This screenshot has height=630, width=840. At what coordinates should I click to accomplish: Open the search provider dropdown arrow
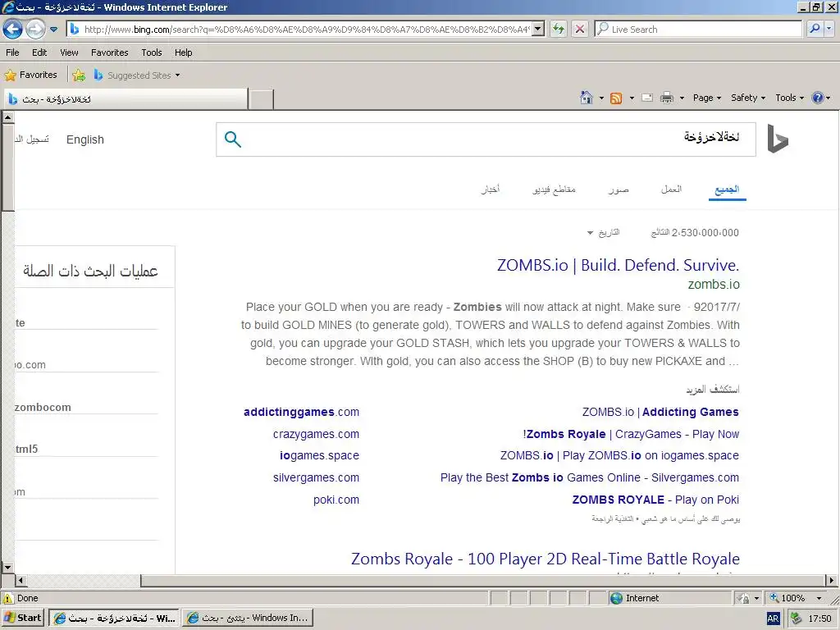pos(829,29)
